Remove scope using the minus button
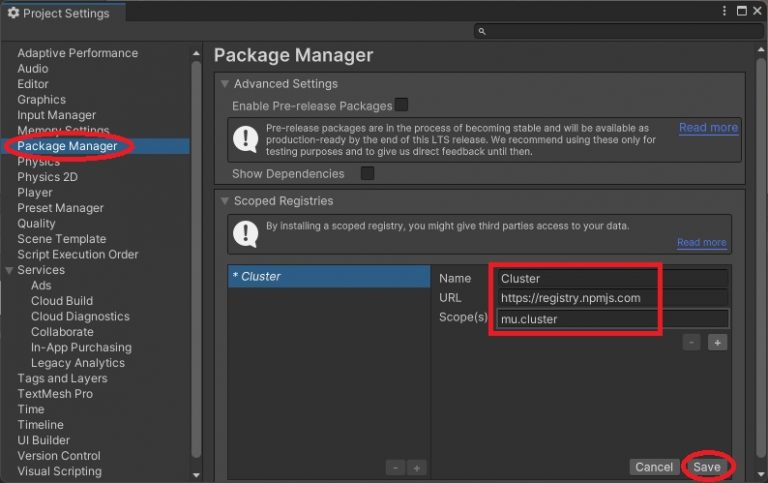Screen dimensions: 768x483 (x=691, y=342)
